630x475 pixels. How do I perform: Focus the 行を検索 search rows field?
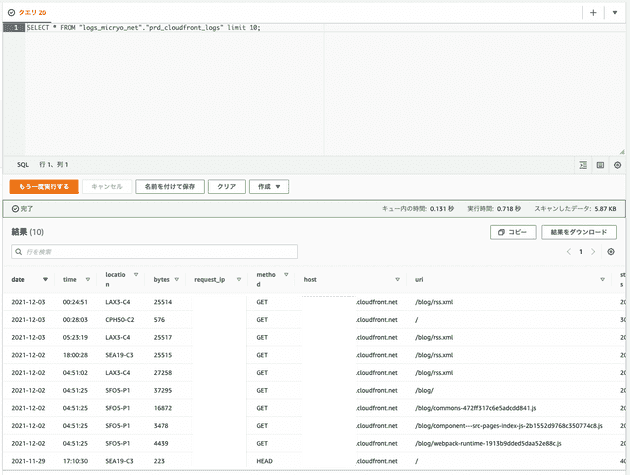click(155, 252)
